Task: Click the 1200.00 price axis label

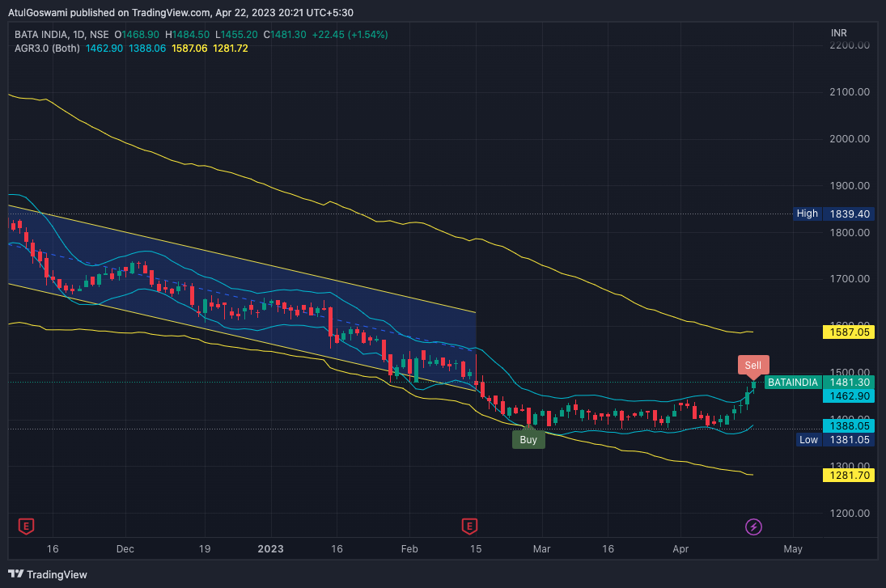Action: 850,513
